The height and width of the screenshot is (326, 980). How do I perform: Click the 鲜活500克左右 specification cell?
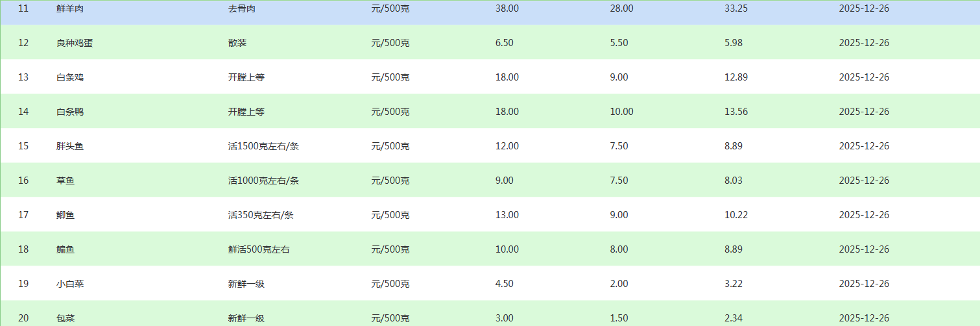pos(259,249)
